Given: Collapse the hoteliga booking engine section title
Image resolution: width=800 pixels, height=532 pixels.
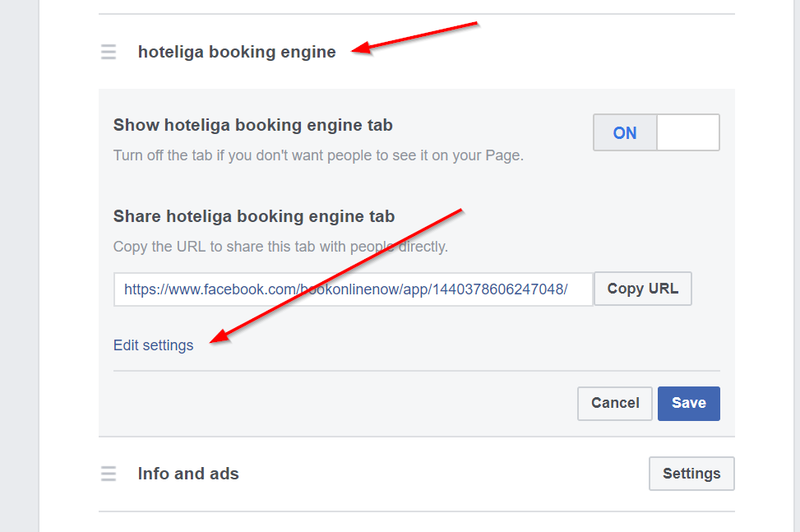Looking at the screenshot, I should click(237, 52).
